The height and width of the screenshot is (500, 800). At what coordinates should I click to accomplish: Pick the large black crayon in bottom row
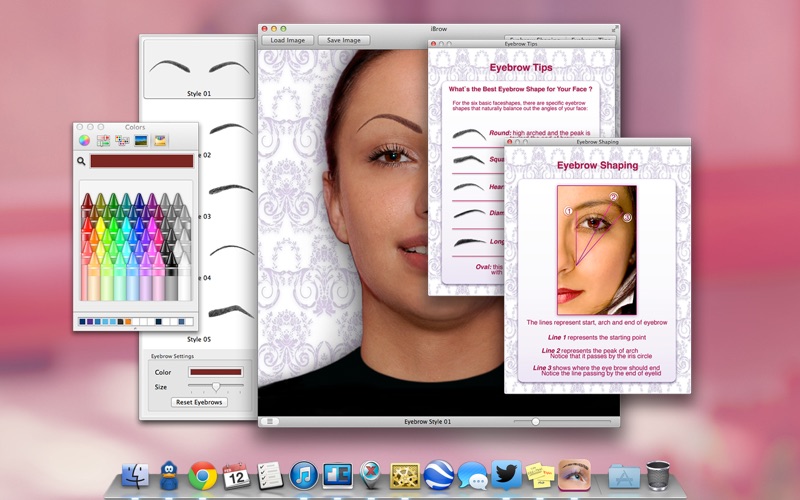[171, 277]
